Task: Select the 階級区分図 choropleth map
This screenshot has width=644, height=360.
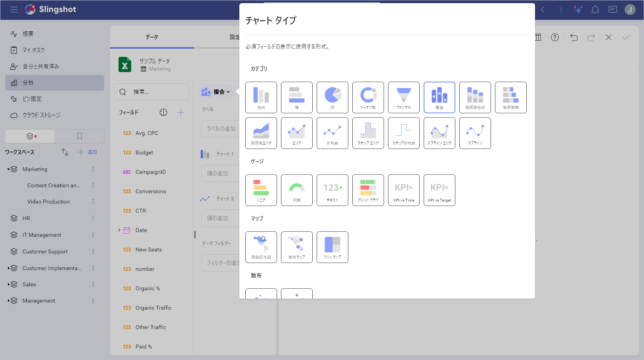Action: point(261,247)
